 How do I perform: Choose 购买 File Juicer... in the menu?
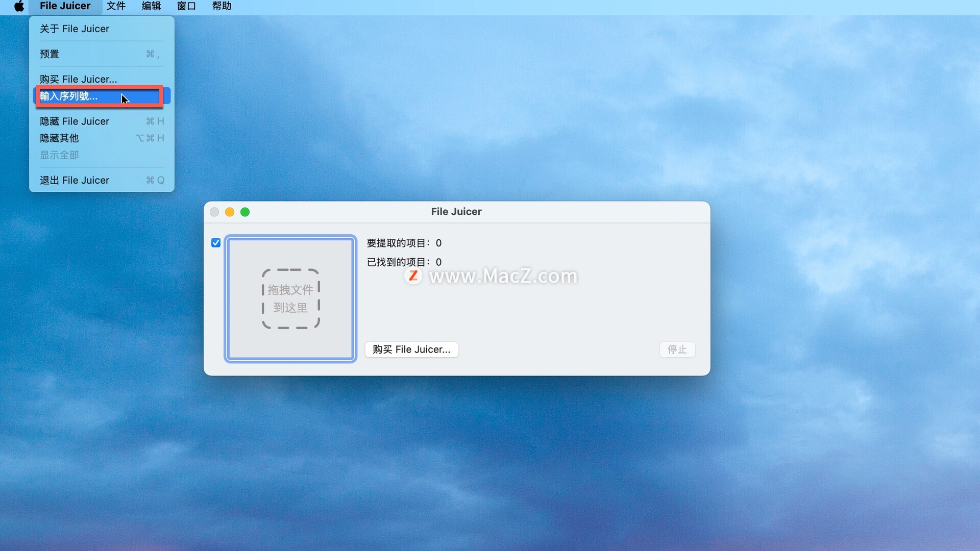click(x=78, y=79)
